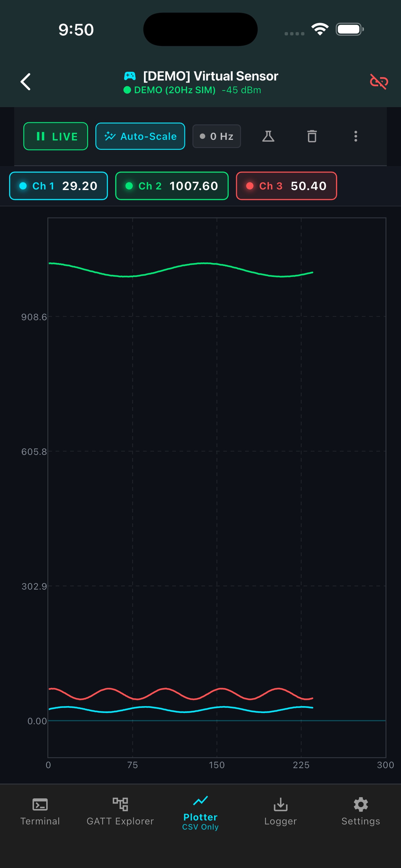Viewport: 401px width, 868px height.
Task: Tap the [DEMO] Virtual Sensor title
Action: [211, 76]
